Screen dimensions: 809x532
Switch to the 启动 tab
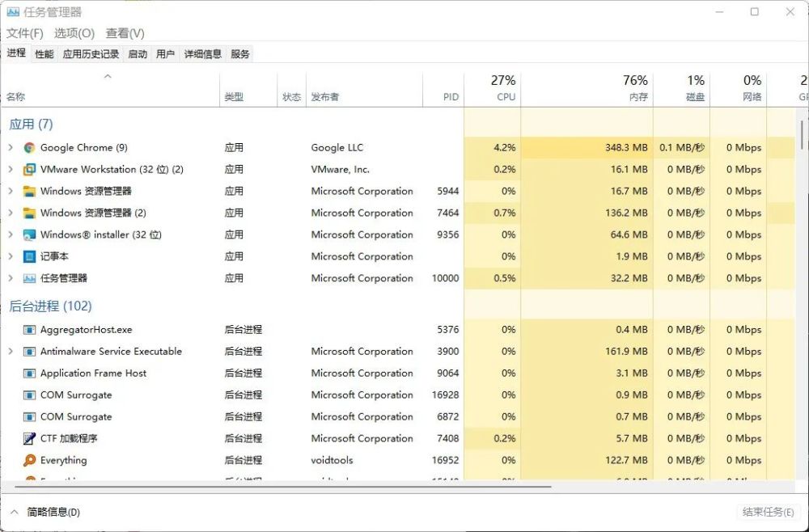pos(138,54)
